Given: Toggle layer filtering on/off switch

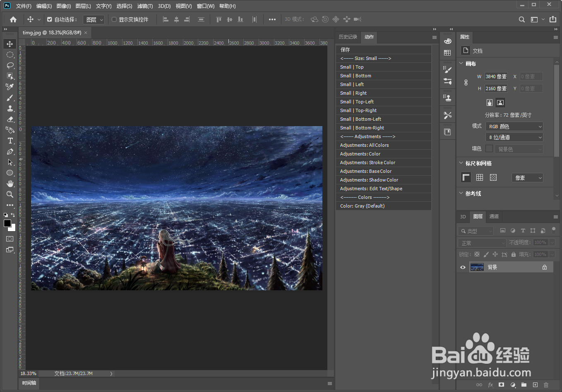Looking at the screenshot, I should (553, 230).
